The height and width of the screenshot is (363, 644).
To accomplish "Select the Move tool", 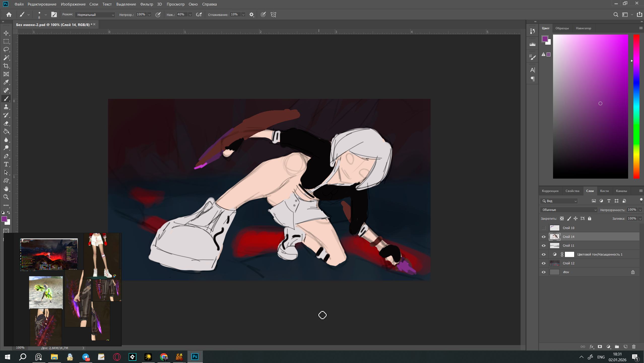I will 6,33.
